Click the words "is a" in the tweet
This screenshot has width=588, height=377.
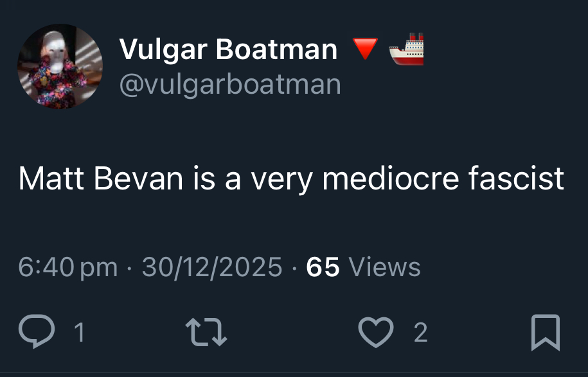click(x=217, y=178)
